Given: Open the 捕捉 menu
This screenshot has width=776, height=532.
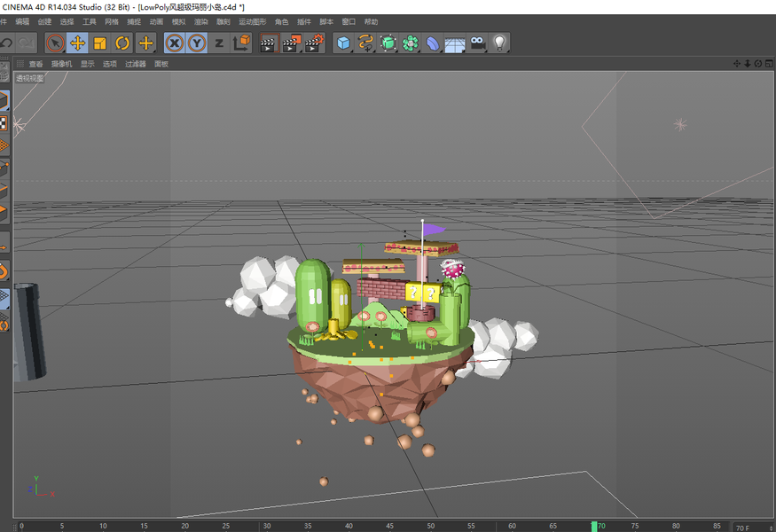Looking at the screenshot, I should (134, 22).
